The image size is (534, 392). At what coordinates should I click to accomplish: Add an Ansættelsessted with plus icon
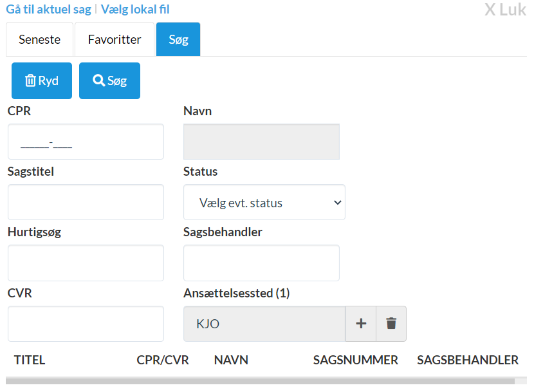pyautogui.click(x=361, y=324)
